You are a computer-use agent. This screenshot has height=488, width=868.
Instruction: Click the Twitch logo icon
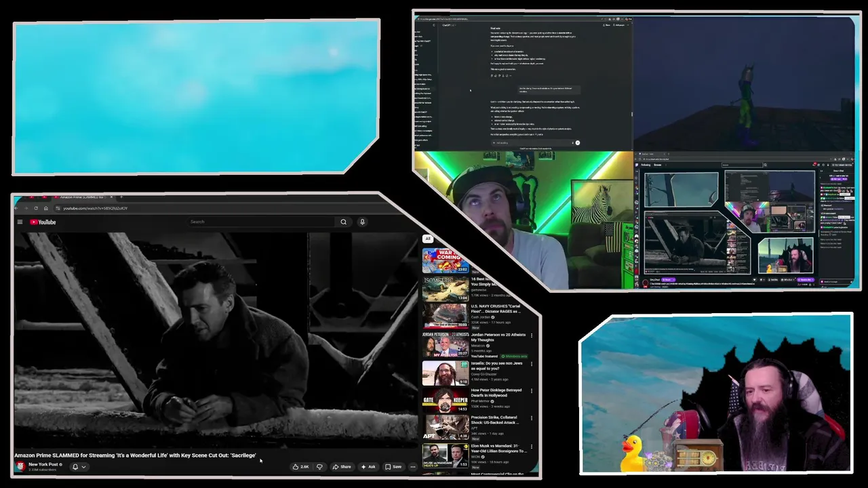coord(637,165)
